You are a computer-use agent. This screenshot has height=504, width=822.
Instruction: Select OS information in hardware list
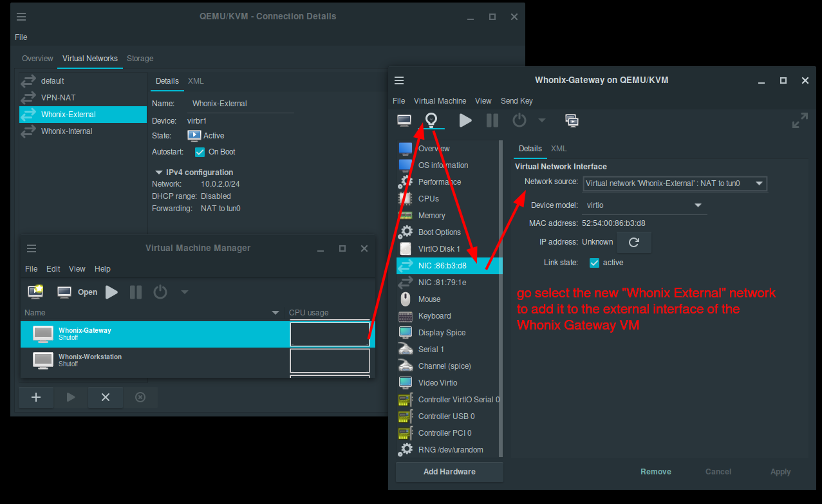[448, 165]
